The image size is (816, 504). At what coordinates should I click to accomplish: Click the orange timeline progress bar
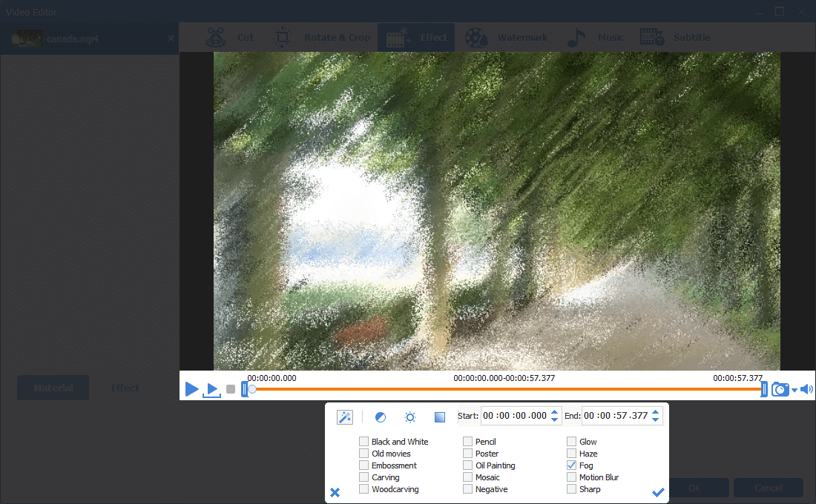tap(507, 389)
